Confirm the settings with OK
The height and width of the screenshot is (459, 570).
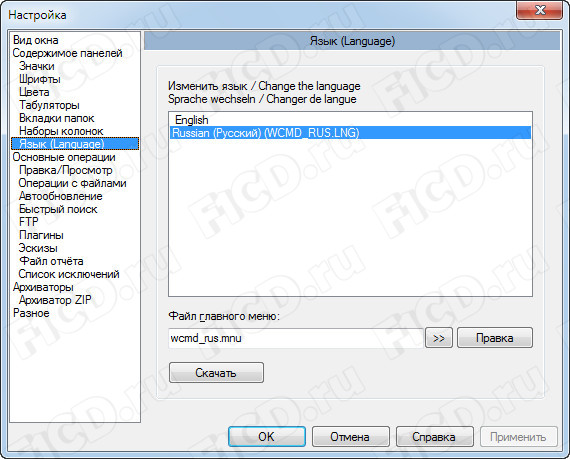(x=266, y=436)
